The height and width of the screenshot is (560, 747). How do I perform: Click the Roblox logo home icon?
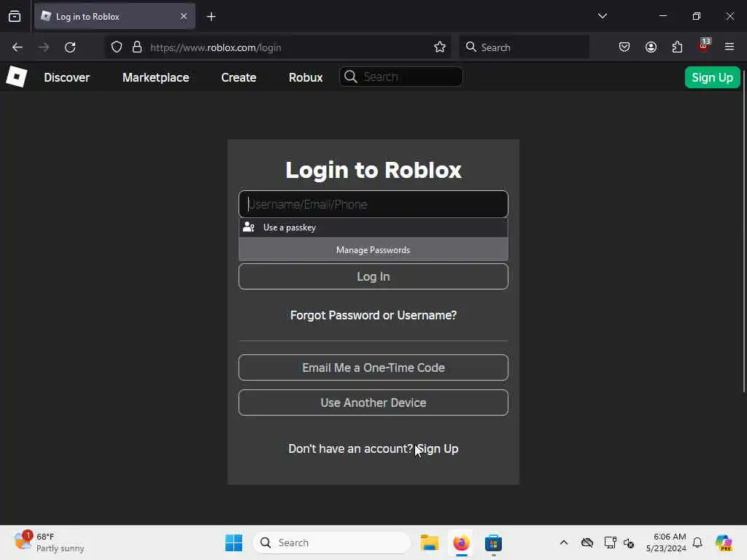click(17, 77)
